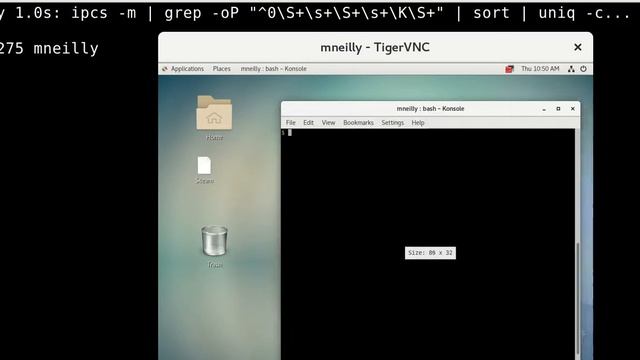Click the Konsole vertical scrollbar handle
This screenshot has width=640, height=360.
[x=578, y=298]
